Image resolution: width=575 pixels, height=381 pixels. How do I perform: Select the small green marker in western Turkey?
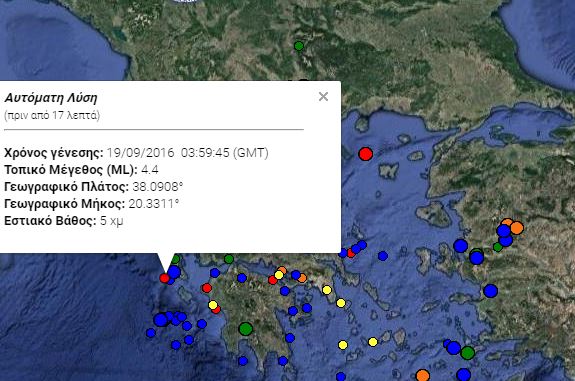(498, 247)
